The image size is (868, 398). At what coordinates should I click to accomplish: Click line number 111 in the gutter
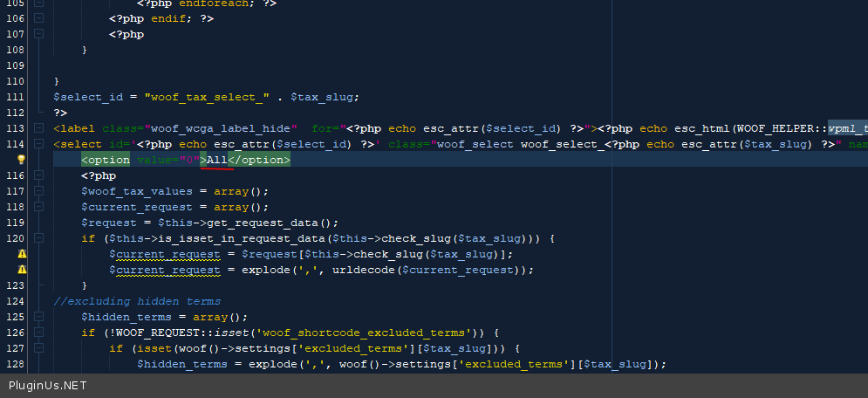coord(15,97)
